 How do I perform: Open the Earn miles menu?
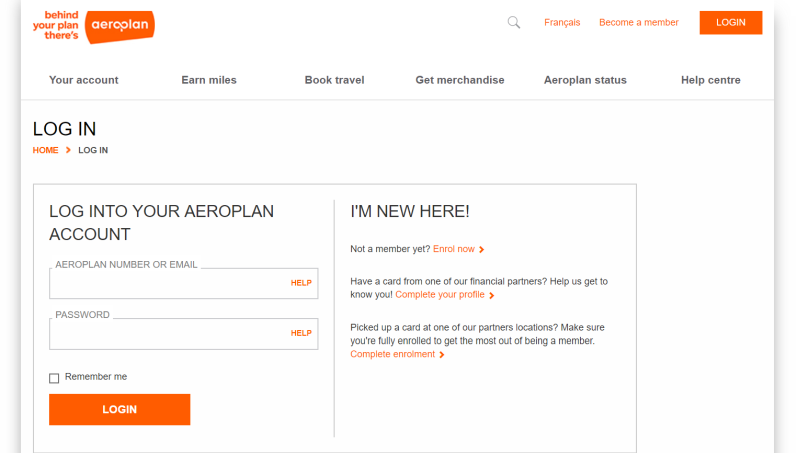[209, 80]
